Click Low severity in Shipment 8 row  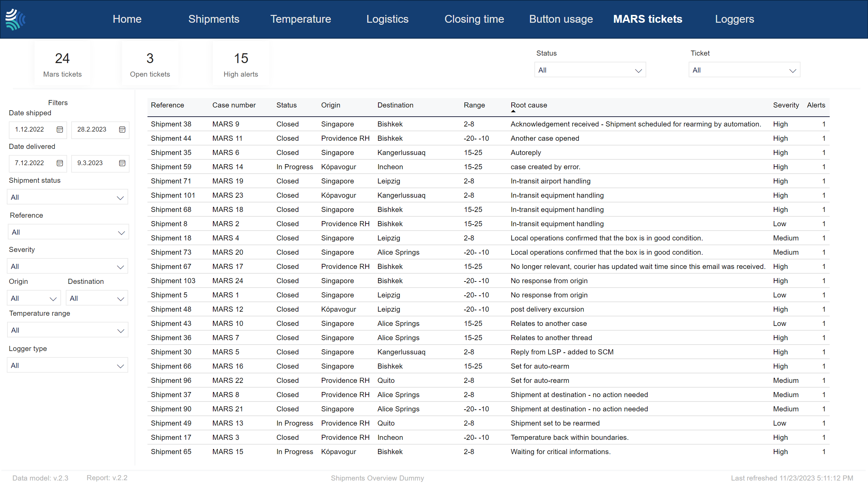coord(780,224)
